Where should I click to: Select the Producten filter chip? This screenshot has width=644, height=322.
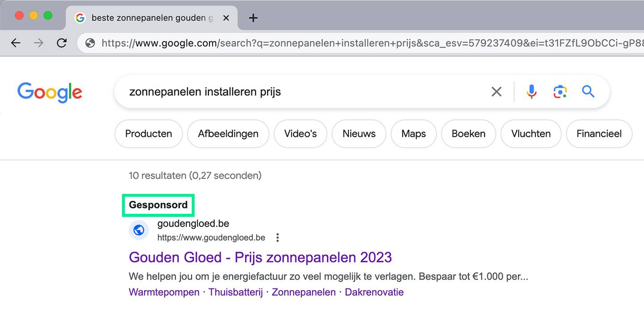pyautogui.click(x=148, y=134)
